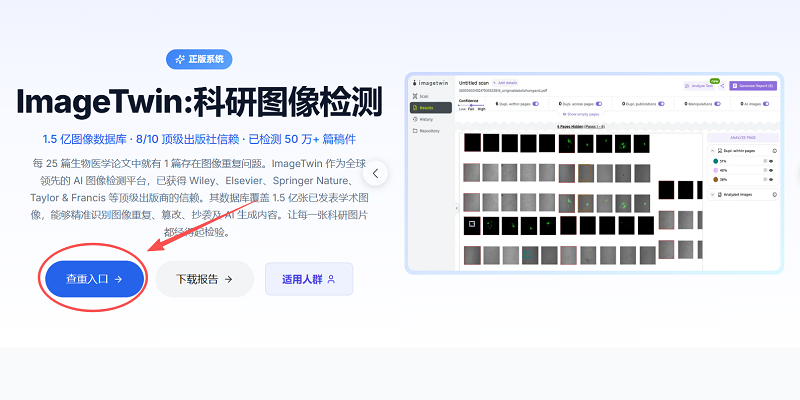The width and height of the screenshot is (800, 400).
Task: Click the share icon
Action: pos(722,86)
